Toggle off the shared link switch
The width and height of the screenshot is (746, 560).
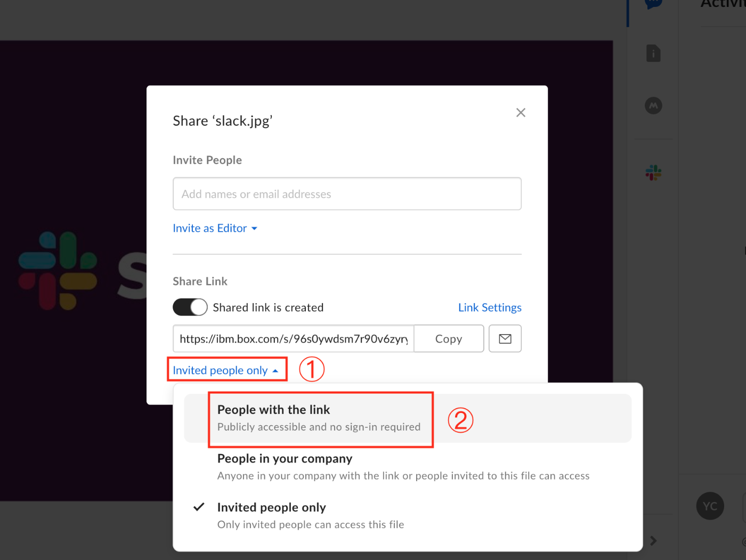point(190,307)
